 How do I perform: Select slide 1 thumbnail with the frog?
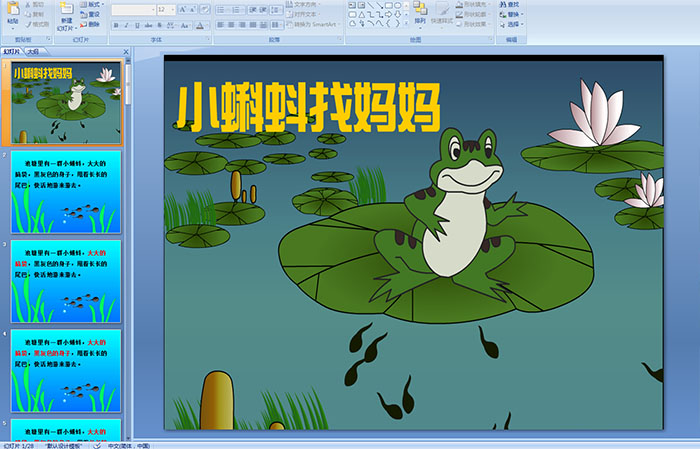point(66,103)
